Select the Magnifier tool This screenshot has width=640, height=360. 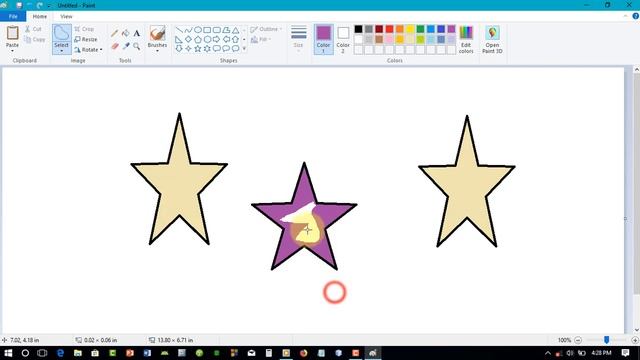pos(137,46)
